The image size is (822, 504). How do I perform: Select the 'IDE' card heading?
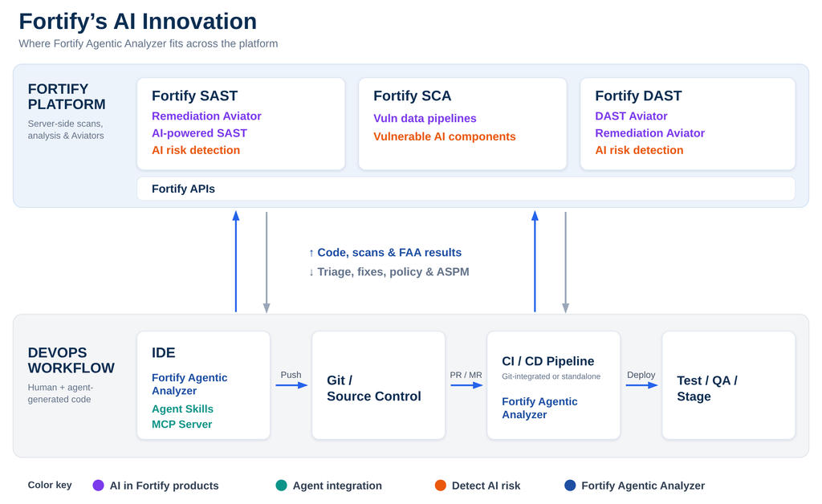[x=164, y=352]
